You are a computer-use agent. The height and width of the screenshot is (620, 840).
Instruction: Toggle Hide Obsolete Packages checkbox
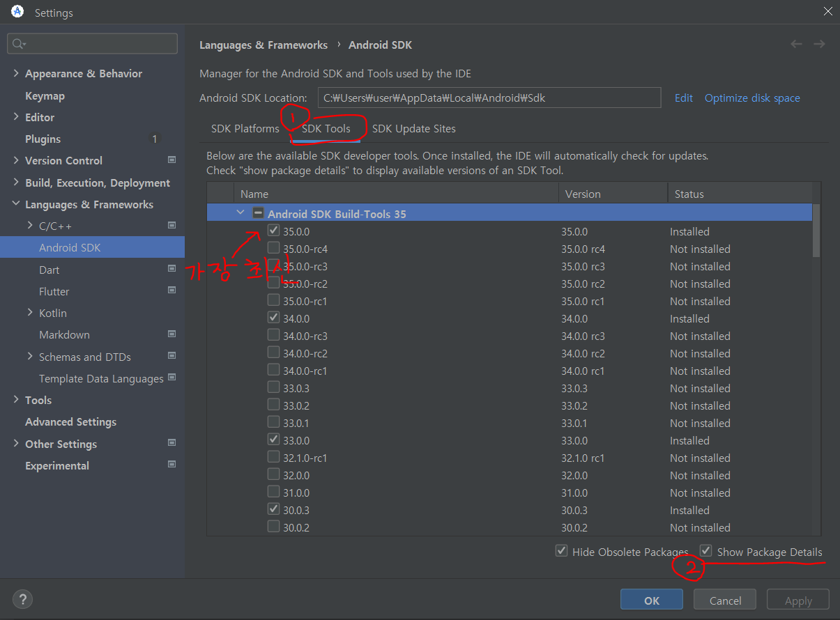pyautogui.click(x=561, y=551)
